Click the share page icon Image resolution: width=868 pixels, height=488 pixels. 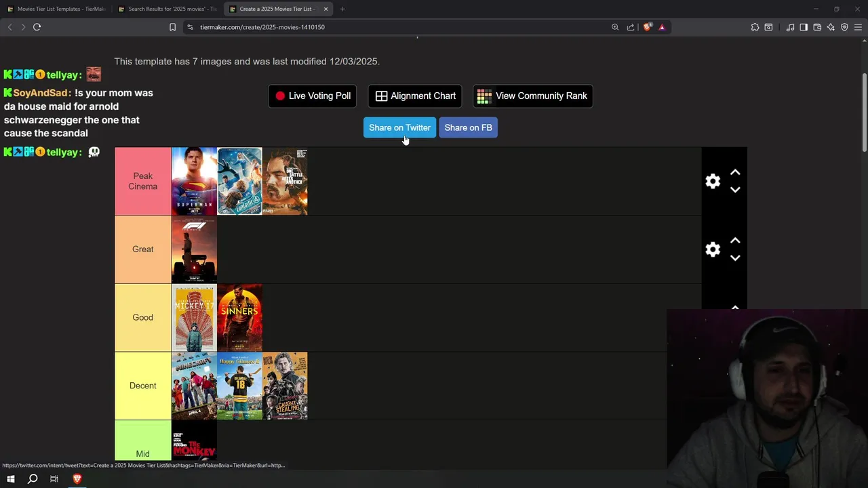point(631,27)
